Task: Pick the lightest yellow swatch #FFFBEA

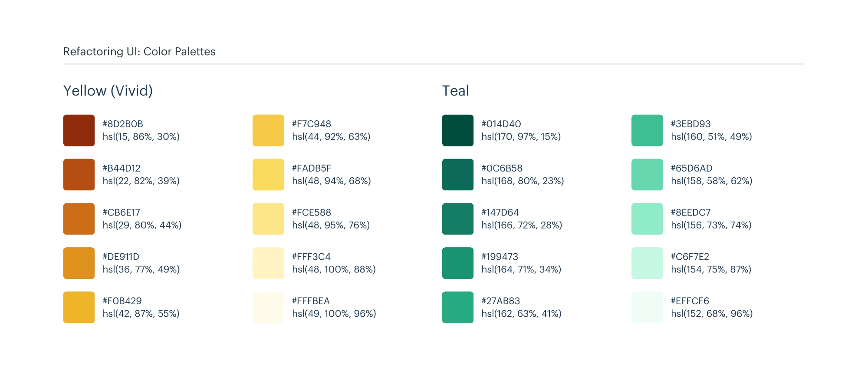Action: coord(268,307)
